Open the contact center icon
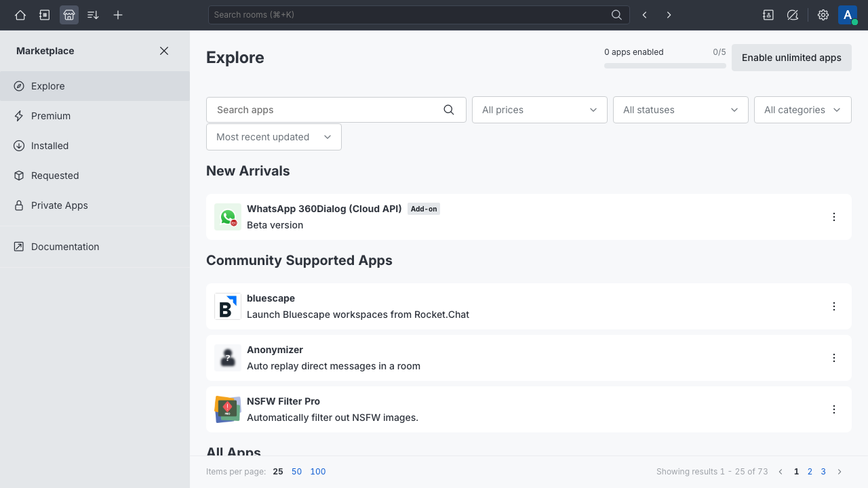The image size is (868, 488). pos(768,15)
